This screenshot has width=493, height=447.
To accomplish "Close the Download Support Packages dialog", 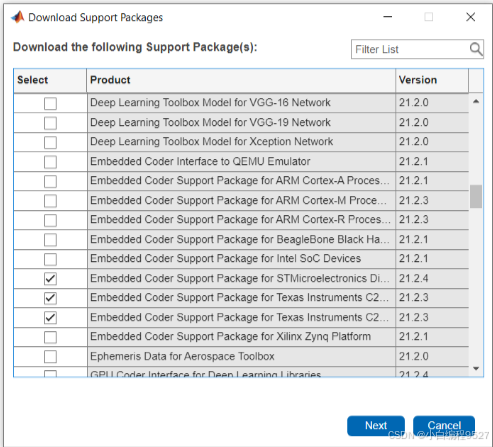I will [x=471, y=17].
